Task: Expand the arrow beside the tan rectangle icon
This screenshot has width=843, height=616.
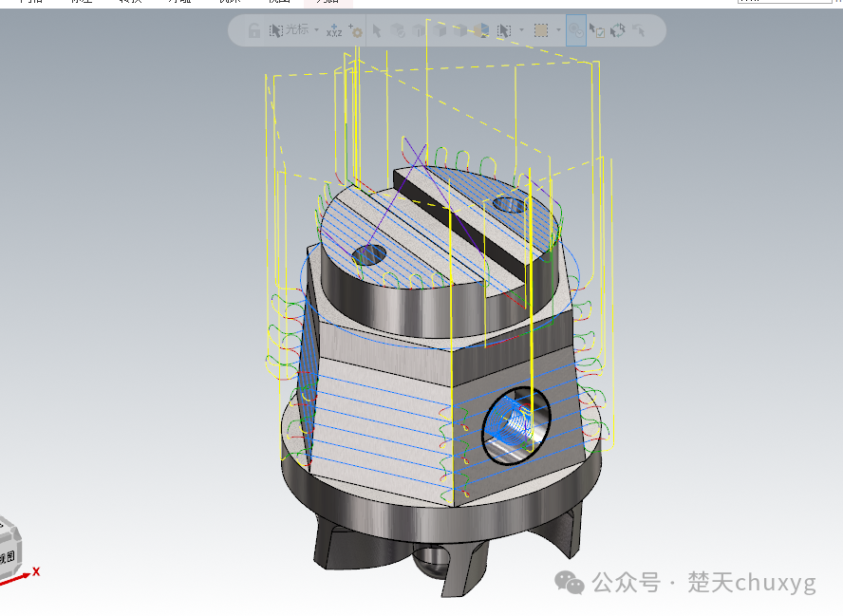Action: click(x=558, y=29)
